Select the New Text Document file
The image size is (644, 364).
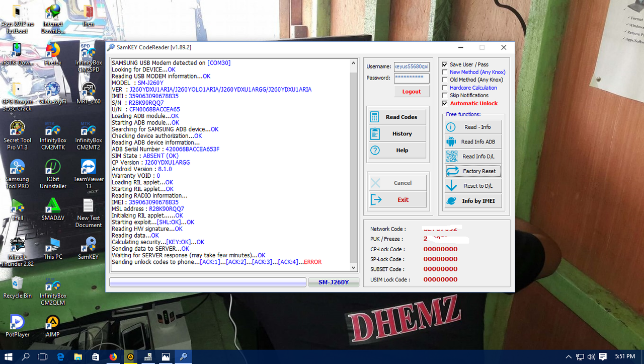[88, 213]
